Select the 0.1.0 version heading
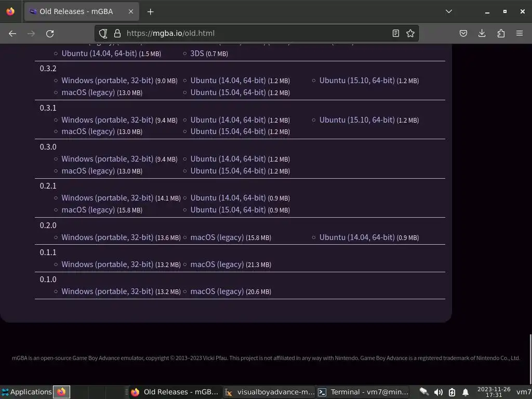Screen dimensions: 532x399 point(48,279)
